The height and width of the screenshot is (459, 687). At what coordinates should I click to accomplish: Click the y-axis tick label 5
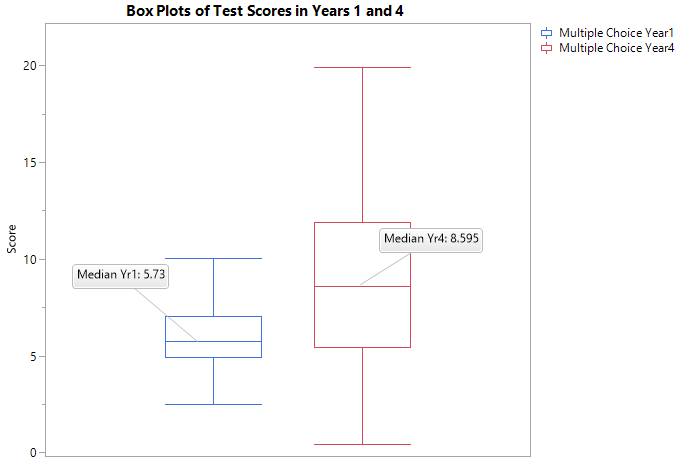pyautogui.click(x=32, y=357)
